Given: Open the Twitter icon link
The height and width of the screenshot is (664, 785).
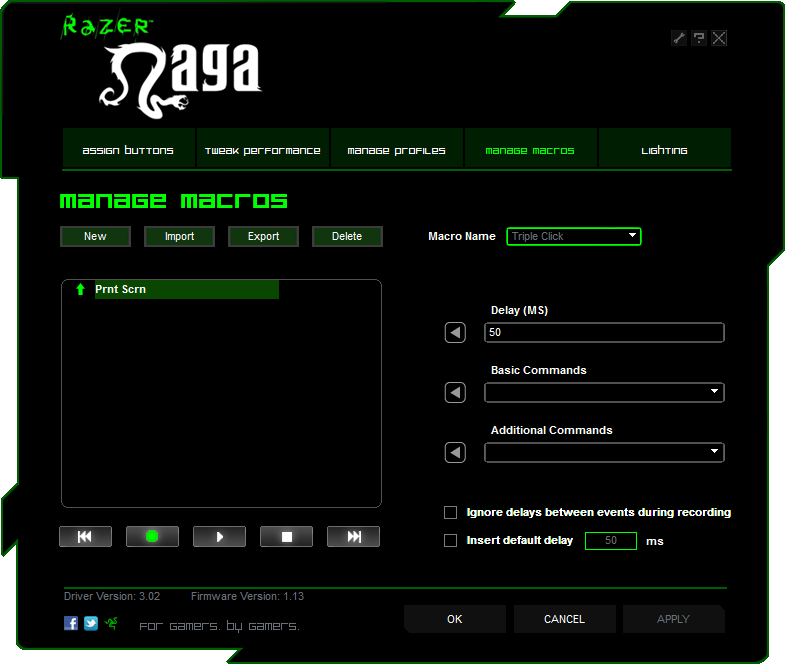Looking at the screenshot, I should click(x=91, y=623).
